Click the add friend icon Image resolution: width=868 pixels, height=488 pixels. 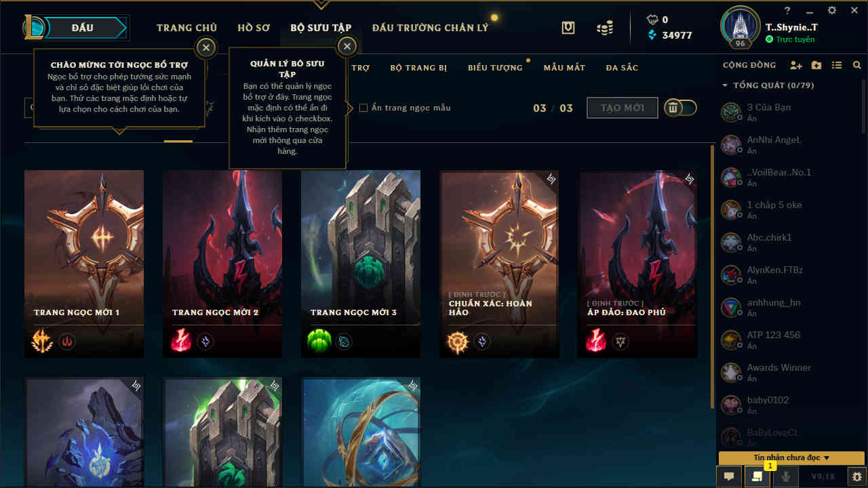click(796, 65)
